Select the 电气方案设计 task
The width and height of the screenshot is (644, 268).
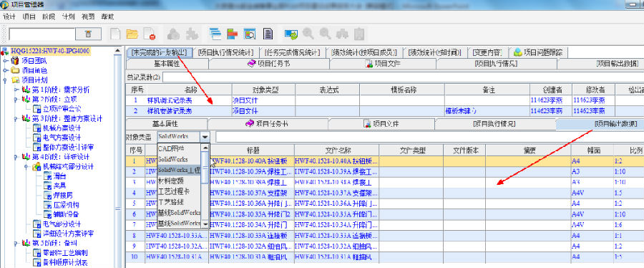[x=62, y=138]
